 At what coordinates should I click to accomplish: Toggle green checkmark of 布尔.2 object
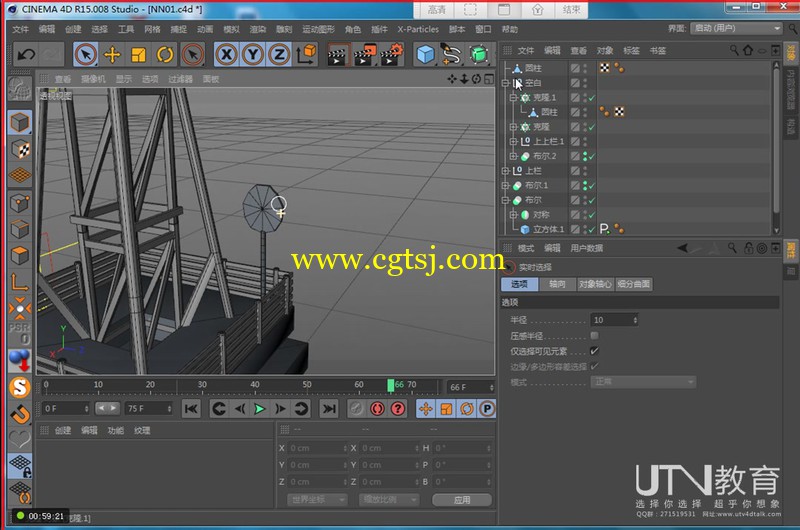592,156
